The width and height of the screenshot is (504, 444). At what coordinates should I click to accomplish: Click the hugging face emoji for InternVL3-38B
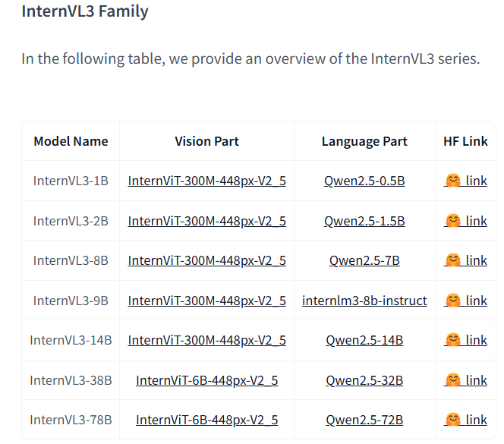coord(453,380)
